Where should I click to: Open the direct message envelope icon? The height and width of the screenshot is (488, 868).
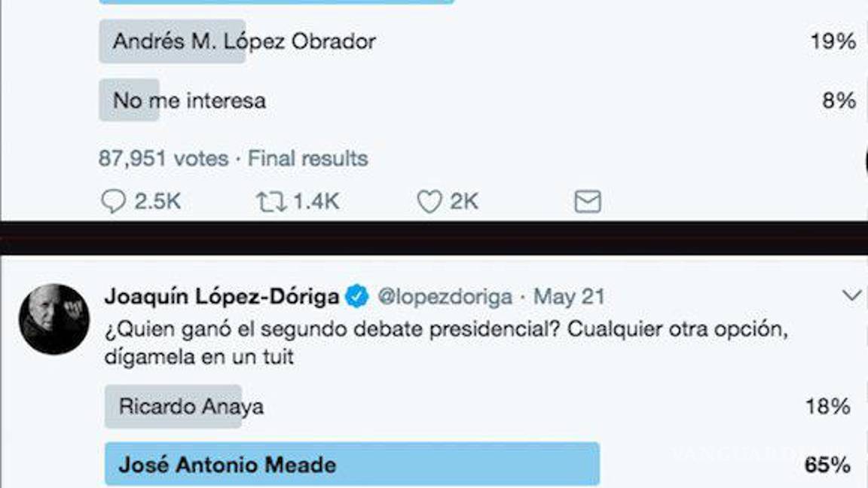click(x=587, y=200)
